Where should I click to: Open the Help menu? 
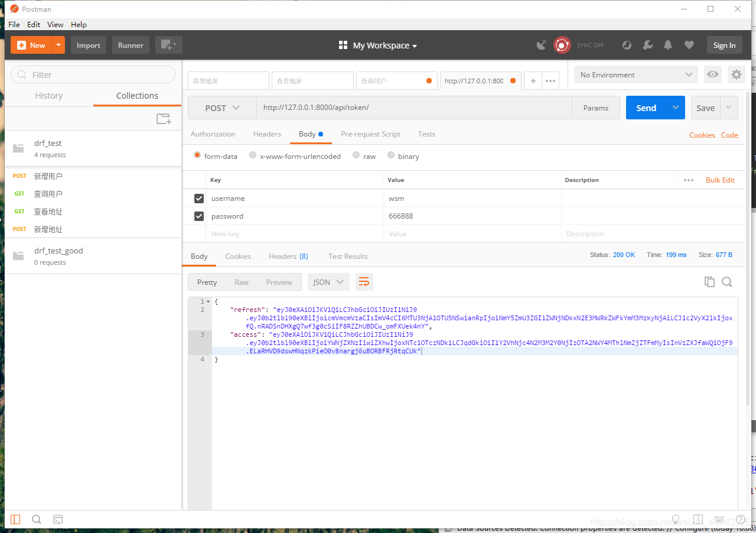click(x=79, y=24)
